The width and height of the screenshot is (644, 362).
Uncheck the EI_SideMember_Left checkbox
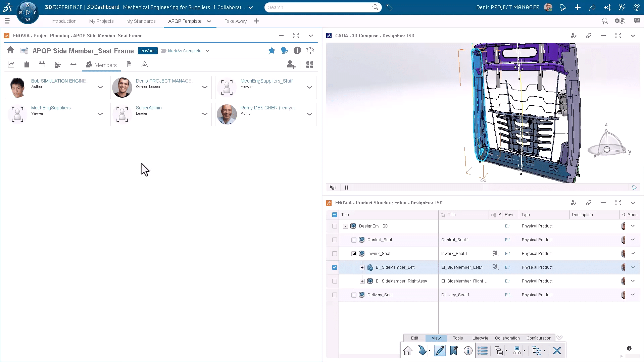coord(334,267)
